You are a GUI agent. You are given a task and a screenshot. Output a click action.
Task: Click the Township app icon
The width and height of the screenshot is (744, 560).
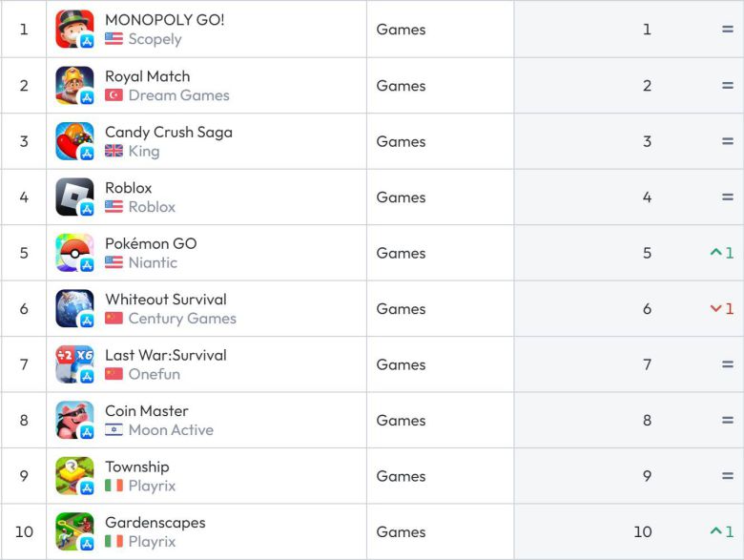click(x=74, y=475)
